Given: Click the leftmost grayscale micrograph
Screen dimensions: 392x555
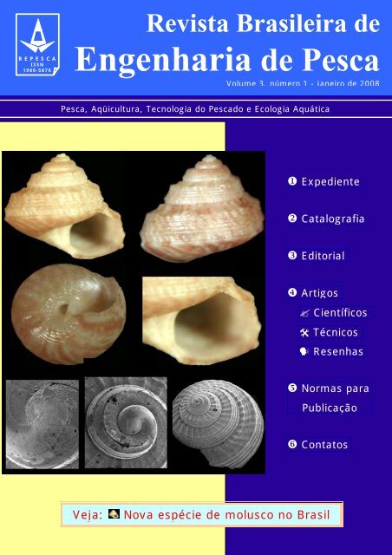Looking at the screenshot, I should pyautogui.click(x=42, y=424).
